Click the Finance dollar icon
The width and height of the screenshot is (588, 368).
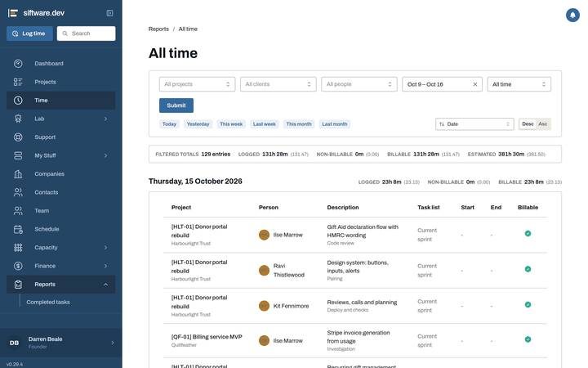(x=18, y=266)
